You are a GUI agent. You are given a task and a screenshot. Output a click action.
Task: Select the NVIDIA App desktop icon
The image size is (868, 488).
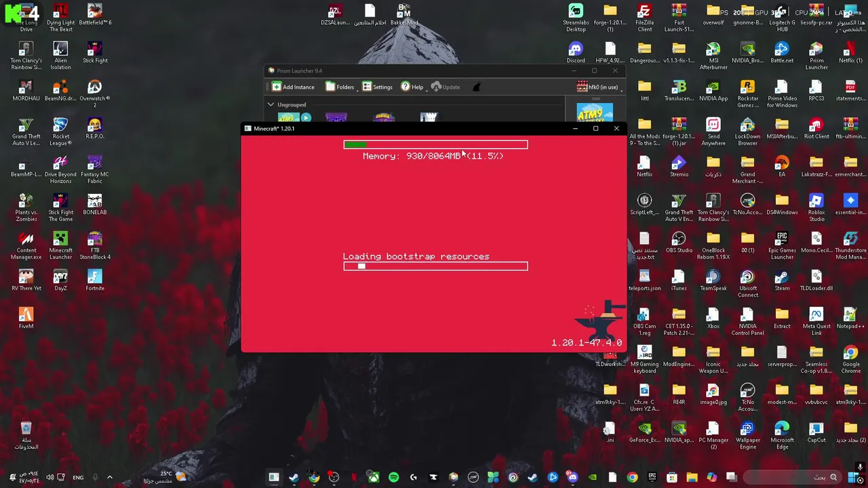click(x=713, y=91)
